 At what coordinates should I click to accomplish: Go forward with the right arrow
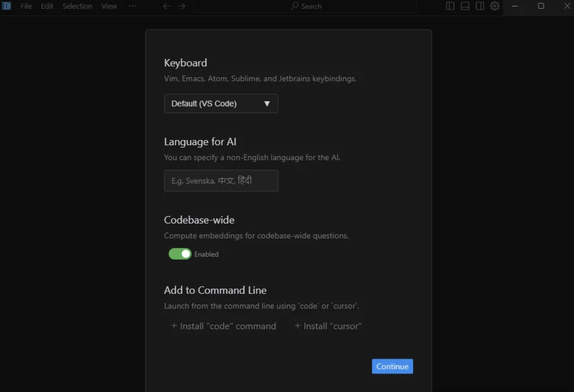pos(182,6)
